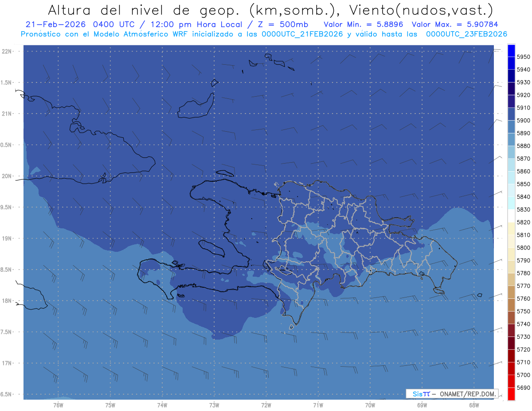The image size is (532, 411).
Task: Click the 5930 legend value
Action: click(524, 82)
